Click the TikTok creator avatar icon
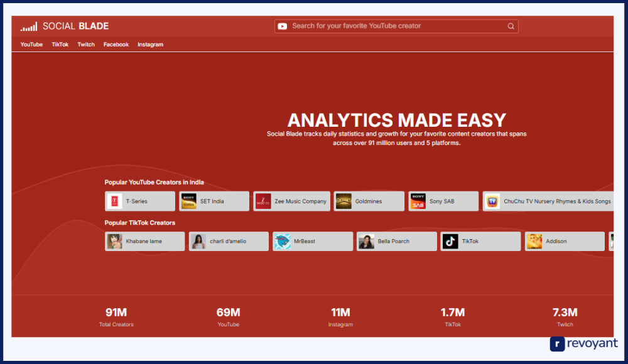The height and width of the screenshot is (364, 628). click(450, 242)
